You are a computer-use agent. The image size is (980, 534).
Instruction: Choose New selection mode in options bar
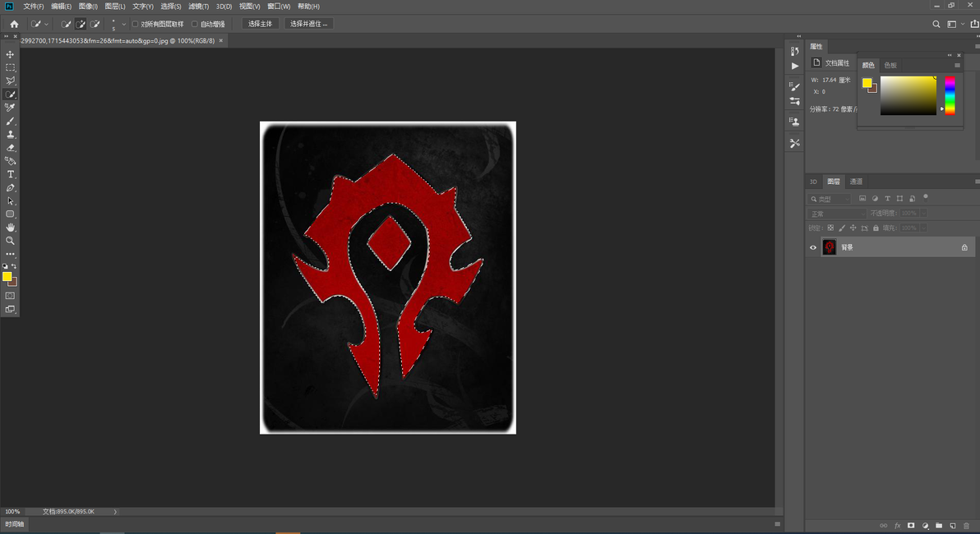click(x=66, y=24)
